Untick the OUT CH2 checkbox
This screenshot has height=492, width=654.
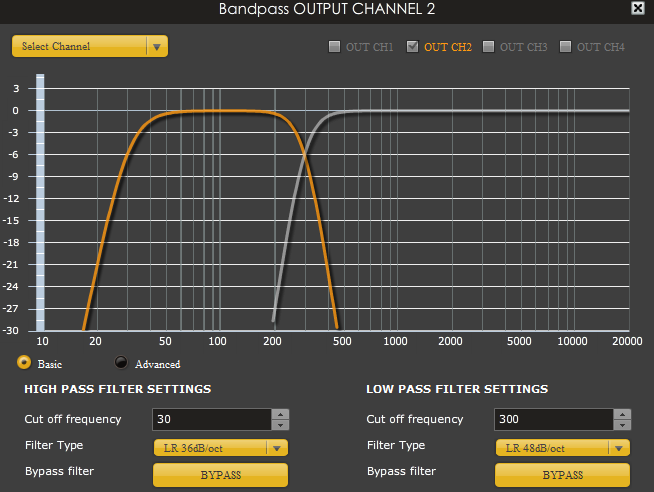[413, 46]
